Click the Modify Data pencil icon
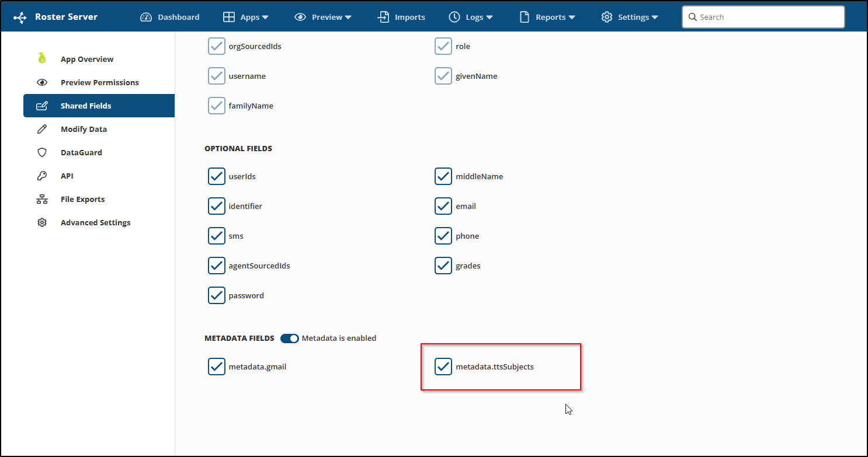The height and width of the screenshot is (457, 868). 42,129
